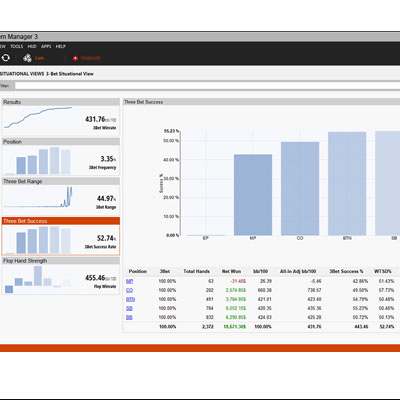Screen dimensions: 400x400
Task: Open the HUD menu
Action: (x=32, y=46)
